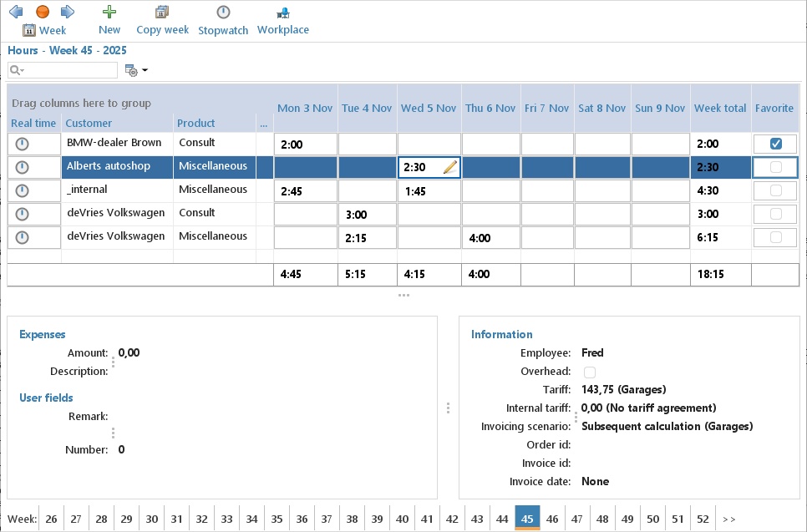
Task: Click vertical splitter between Expenses and Information
Action: [449, 408]
